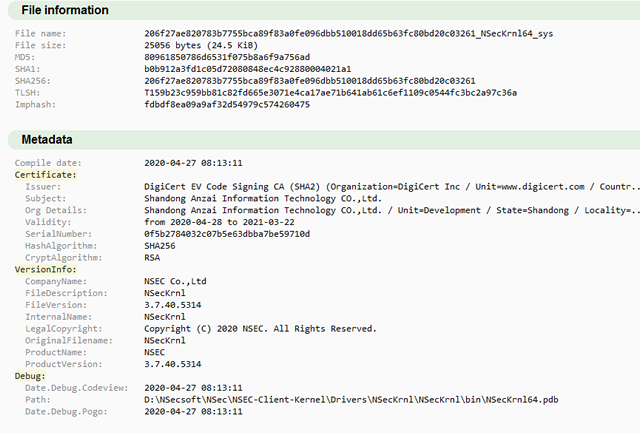The width and height of the screenshot is (640, 433).
Task: Click the file name ending in NSecKrnl64_sys
Action: coord(349,34)
